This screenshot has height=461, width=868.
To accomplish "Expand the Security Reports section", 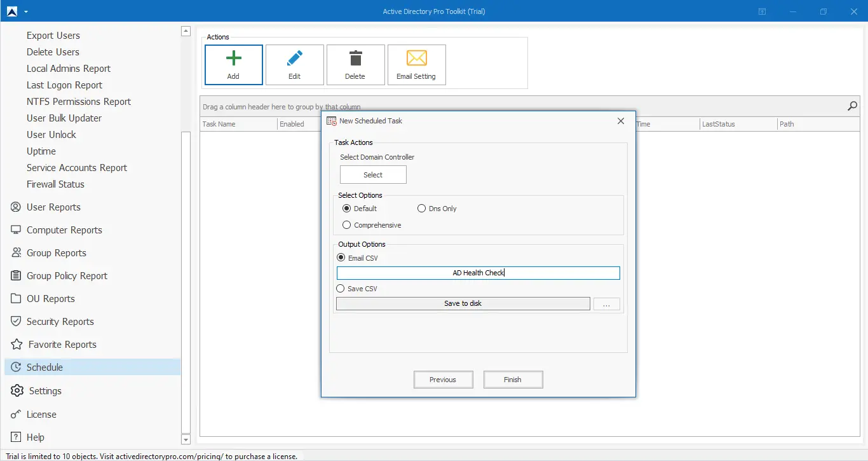I will pos(60,322).
